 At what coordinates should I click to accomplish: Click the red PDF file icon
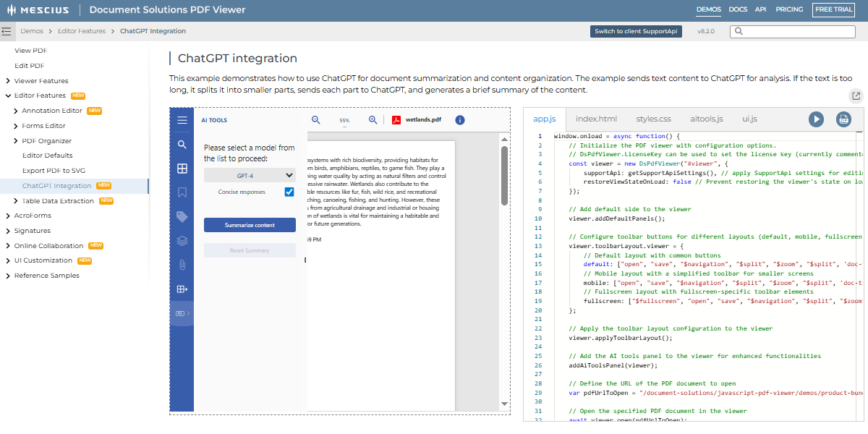396,120
